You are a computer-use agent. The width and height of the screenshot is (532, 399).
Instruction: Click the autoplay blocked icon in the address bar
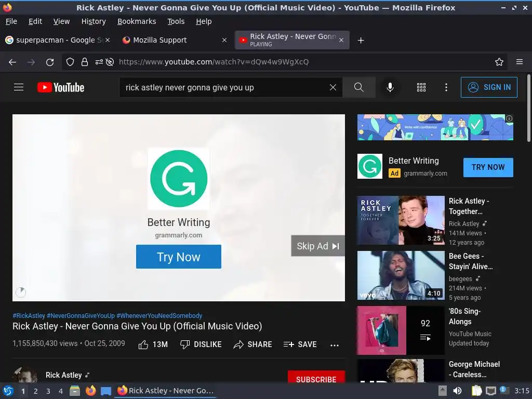point(110,62)
